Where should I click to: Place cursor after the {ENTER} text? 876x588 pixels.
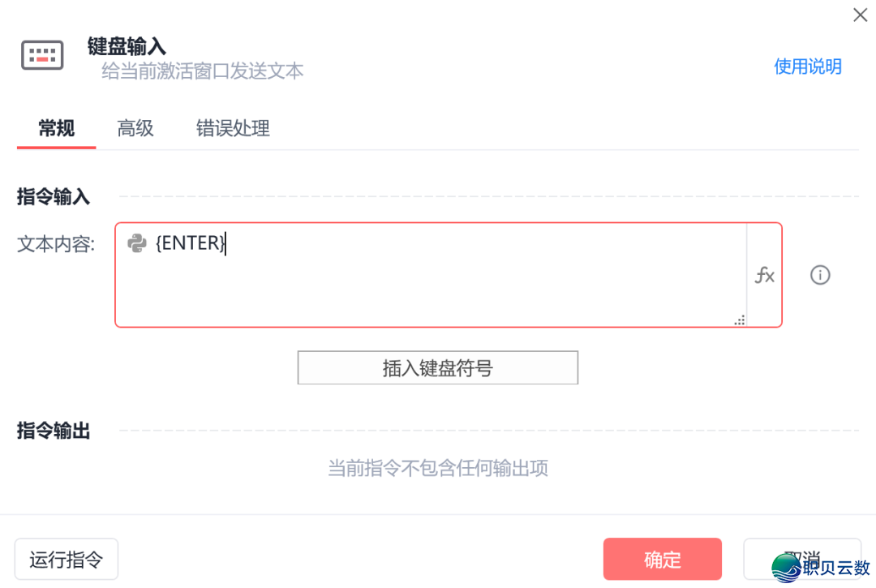pyautogui.click(x=225, y=243)
